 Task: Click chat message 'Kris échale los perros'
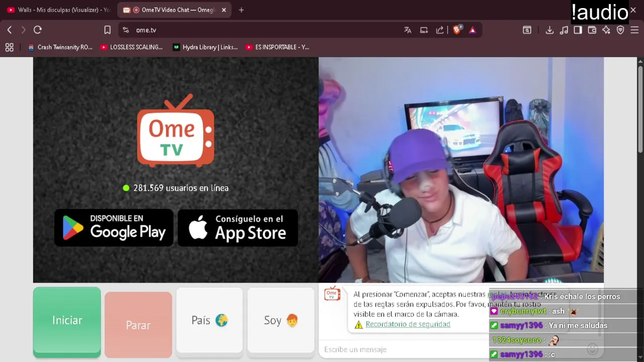(582, 297)
